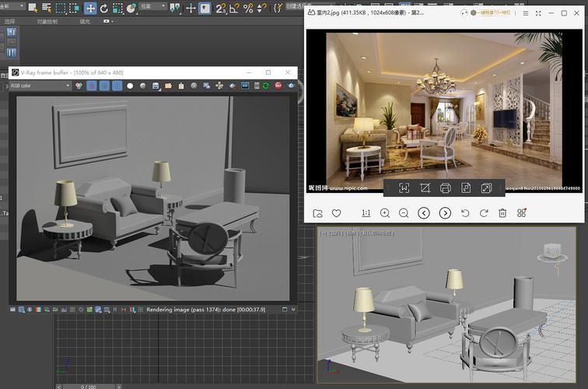Enter fullscreen in photo viewer
Viewport: 588px width, 389px height.
(x=538, y=13)
